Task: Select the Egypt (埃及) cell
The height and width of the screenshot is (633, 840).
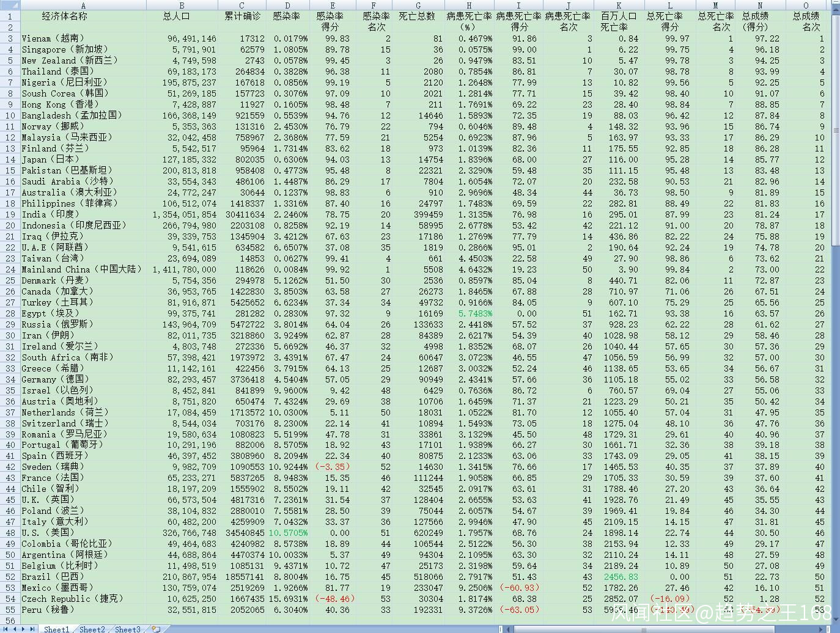Action: [x=83, y=313]
